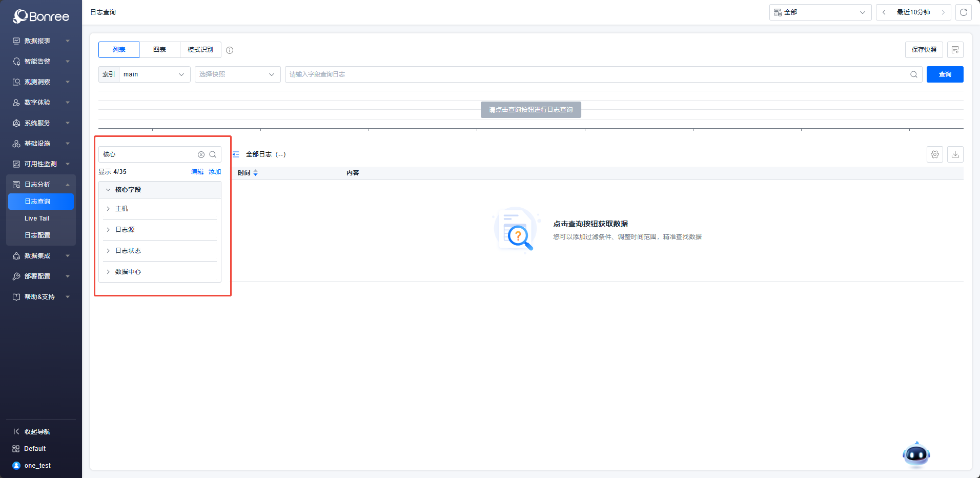This screenshot has height=478, width=980.
Task: Clear the field search text
Action: pyautogui.click(x=201, y=154)
